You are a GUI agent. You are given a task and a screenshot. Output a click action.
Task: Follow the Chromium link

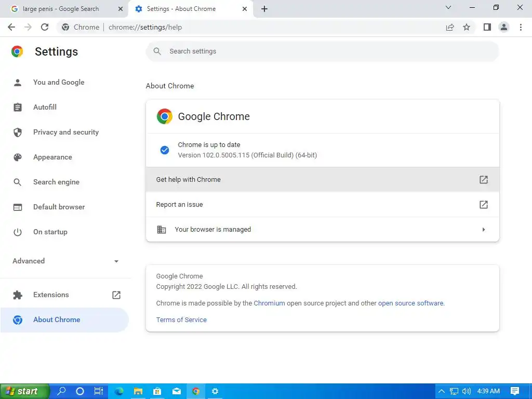point(270,303)
